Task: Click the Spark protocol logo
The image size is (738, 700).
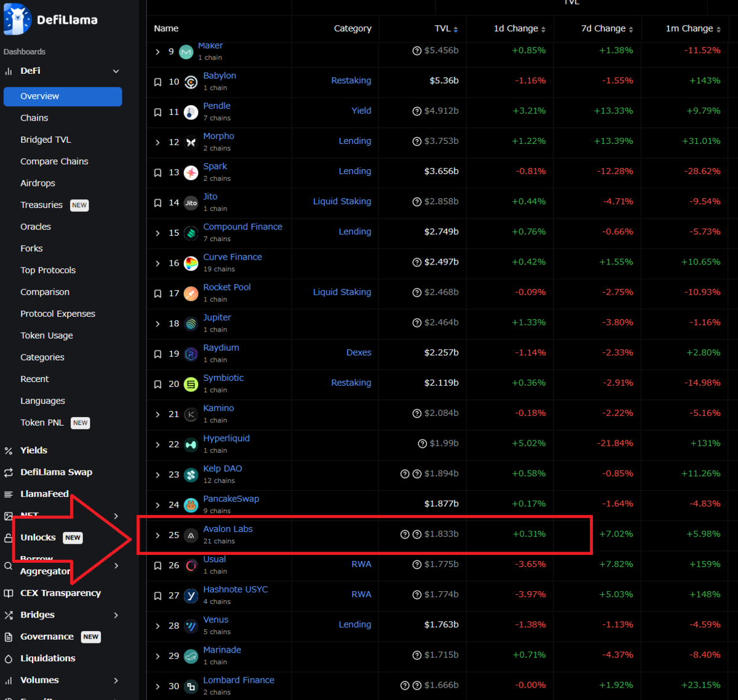Action: [191, 172]
